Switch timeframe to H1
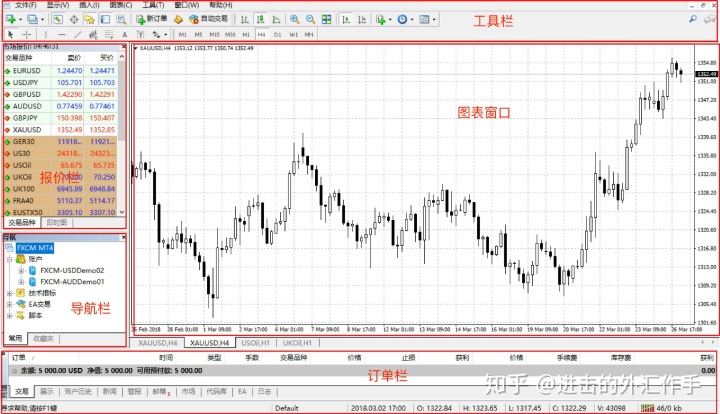This screenshot has height=414, width=720. [246, 34]
